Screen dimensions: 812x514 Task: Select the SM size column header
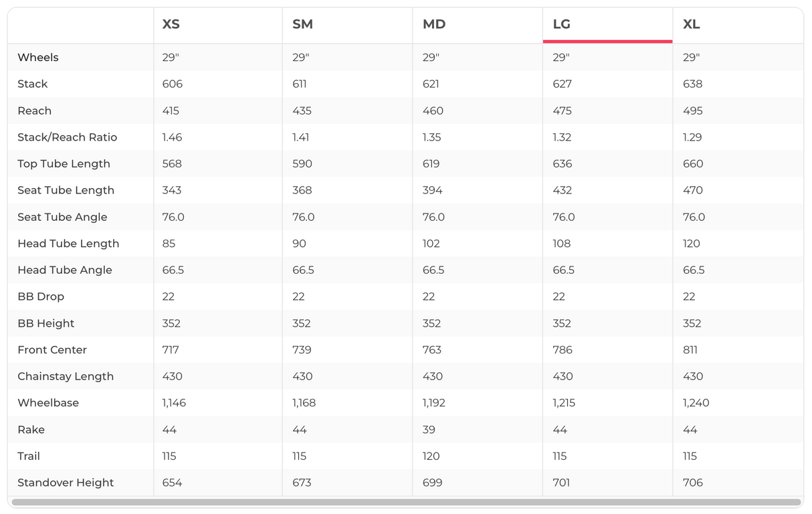302,25
